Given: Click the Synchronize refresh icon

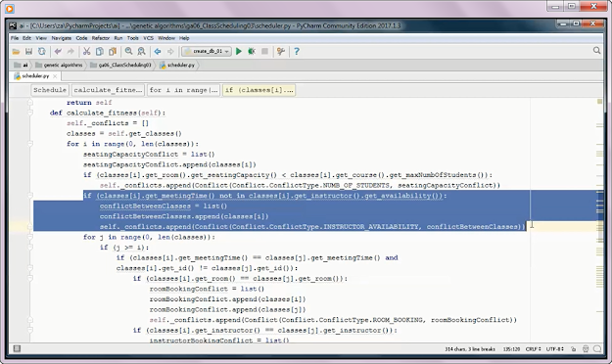Looking at the screenshot, I should [42, 51].
